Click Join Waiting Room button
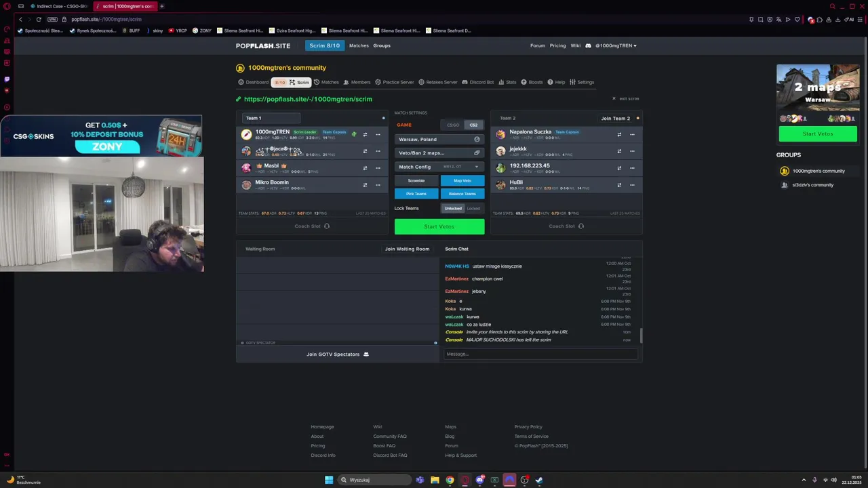This screenshot has width=868, height=488. pos(407,249)
